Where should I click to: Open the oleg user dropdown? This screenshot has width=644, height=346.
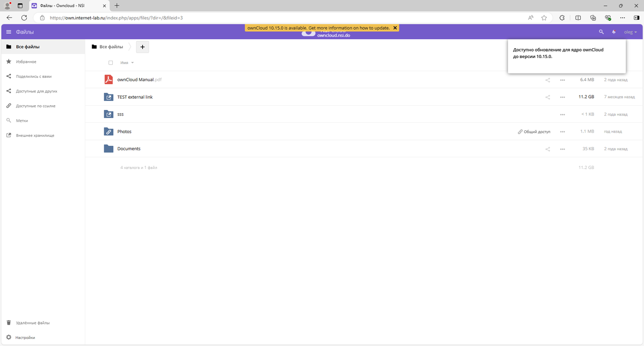(x=631, y=32)
